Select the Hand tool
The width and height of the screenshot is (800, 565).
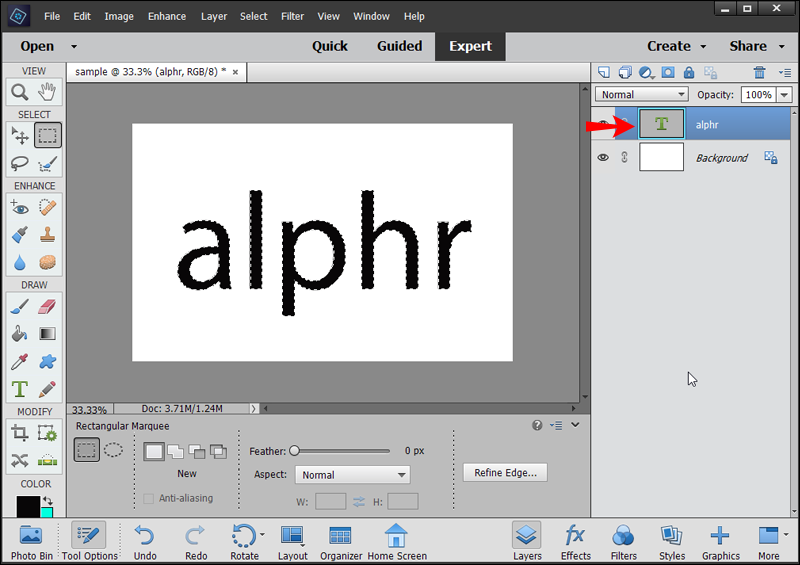click(x=47, y=92)
